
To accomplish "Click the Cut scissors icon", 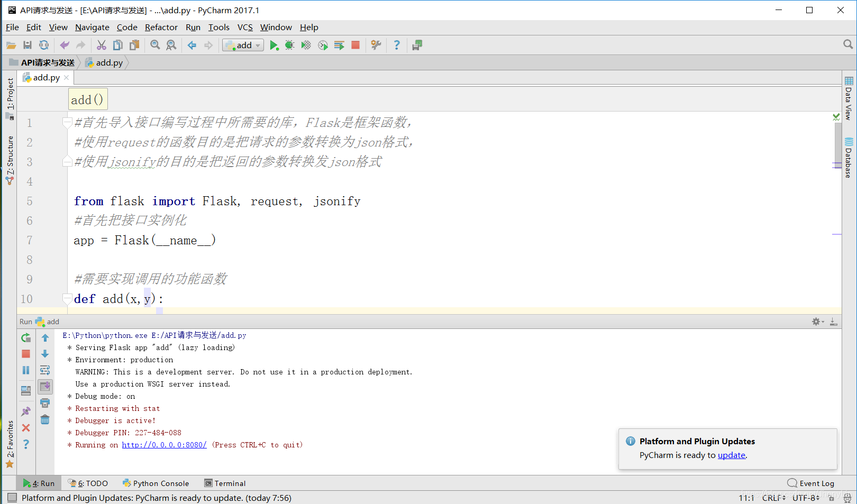I will click(102, 45).
